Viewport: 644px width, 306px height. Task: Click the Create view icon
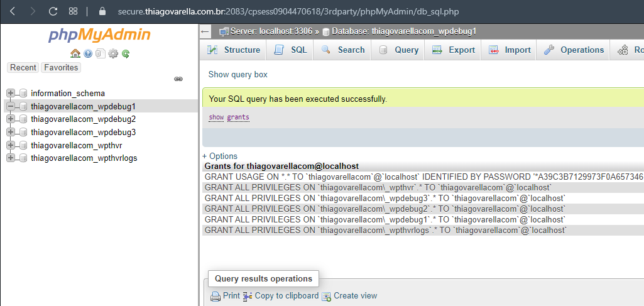(x=327, y=297)
